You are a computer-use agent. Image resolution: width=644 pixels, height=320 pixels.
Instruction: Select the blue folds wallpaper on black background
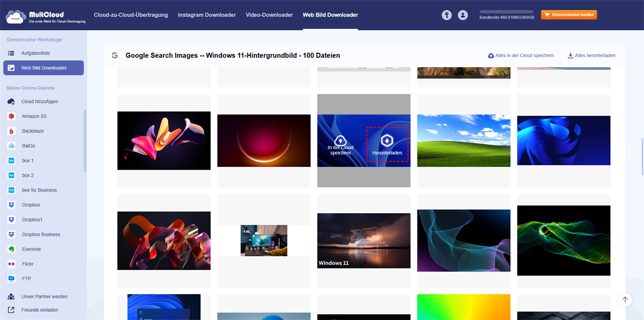click(563, 141)
